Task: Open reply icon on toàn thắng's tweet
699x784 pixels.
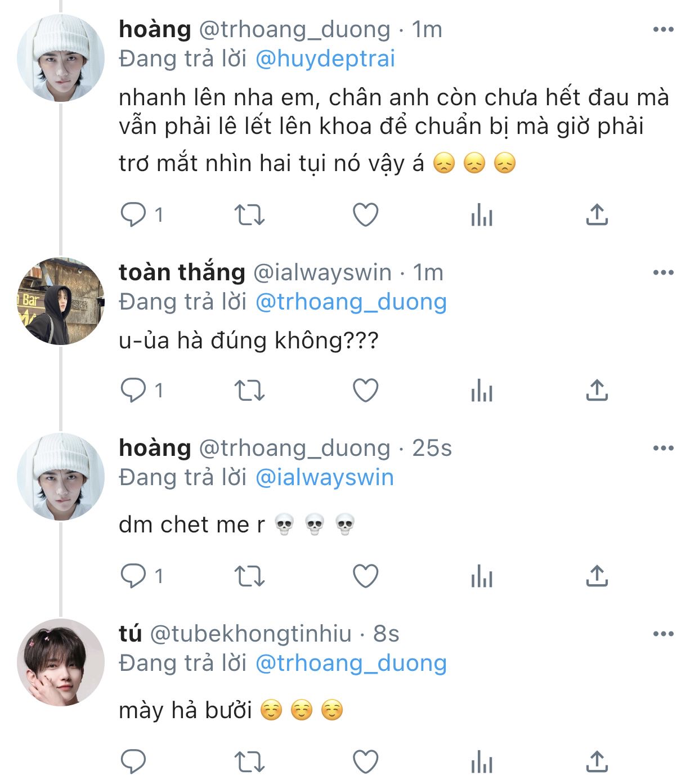Action: (134, 390)
